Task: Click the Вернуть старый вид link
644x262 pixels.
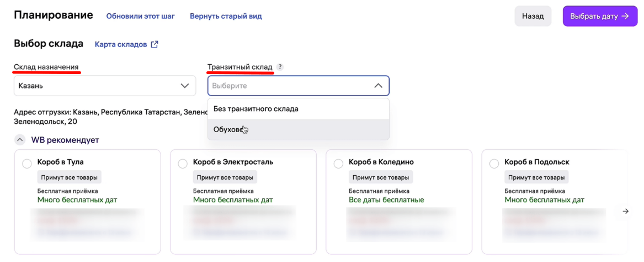Action: (x=226, y=16)
